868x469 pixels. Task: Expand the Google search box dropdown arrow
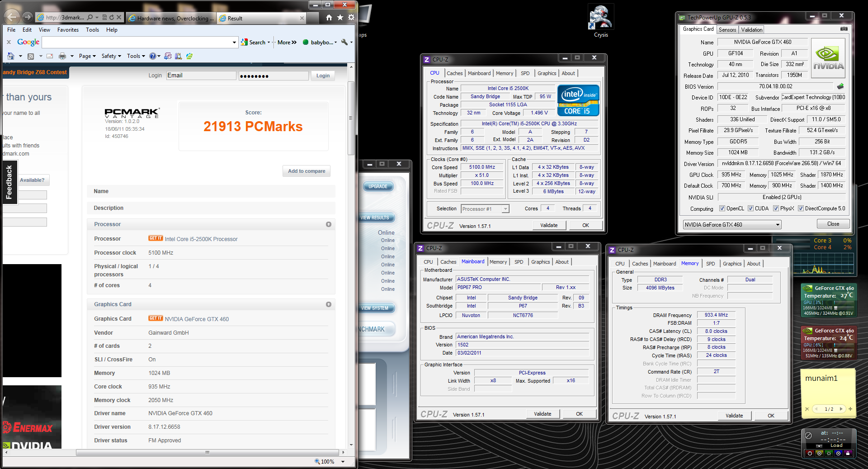(234, 43)
